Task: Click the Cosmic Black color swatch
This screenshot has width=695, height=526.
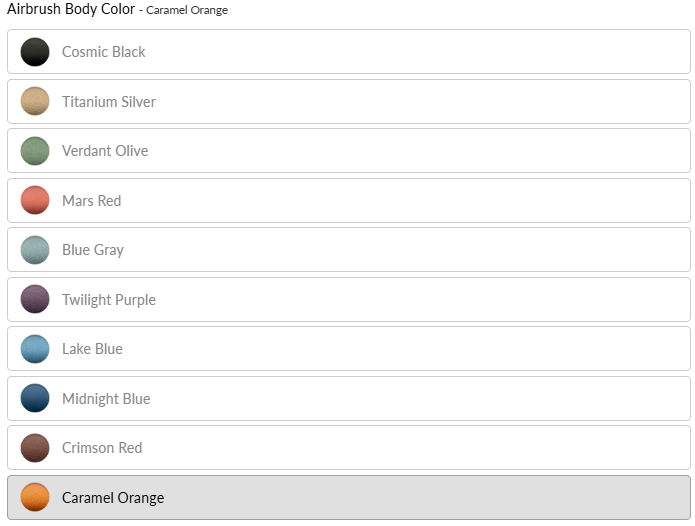Action: click(35, 52)
